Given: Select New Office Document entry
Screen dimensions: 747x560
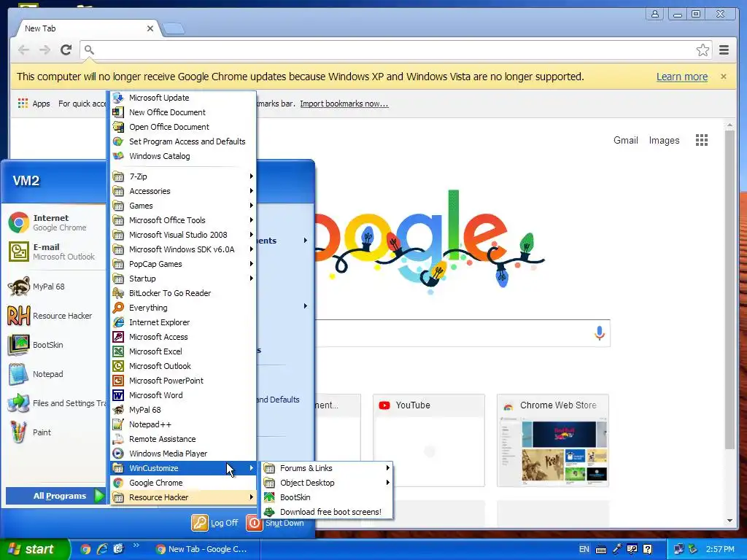Looking at the screenshot, I should click(183, 112).
